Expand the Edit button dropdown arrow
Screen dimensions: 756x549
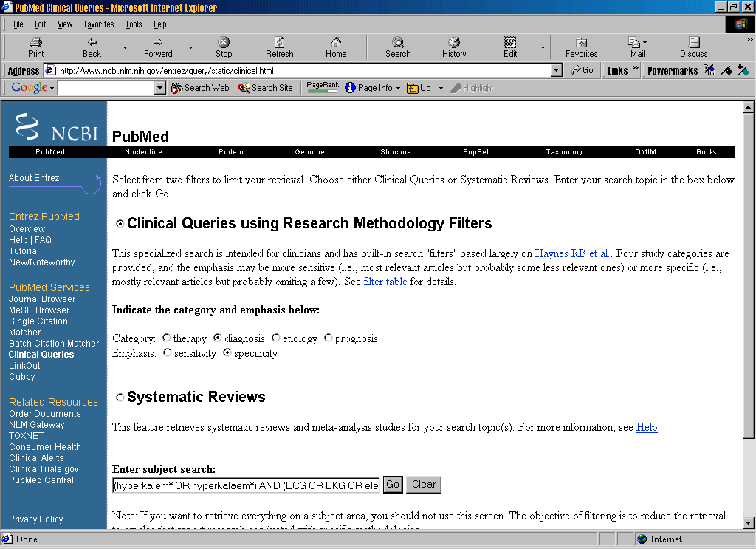543,47
